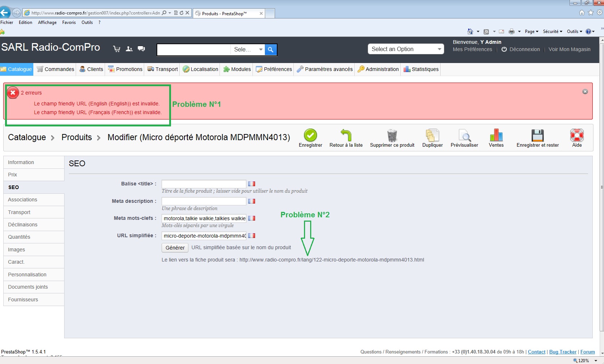Open the Page dropdown menu
This screenshot has height=364, width=604.
pos(532,32)
